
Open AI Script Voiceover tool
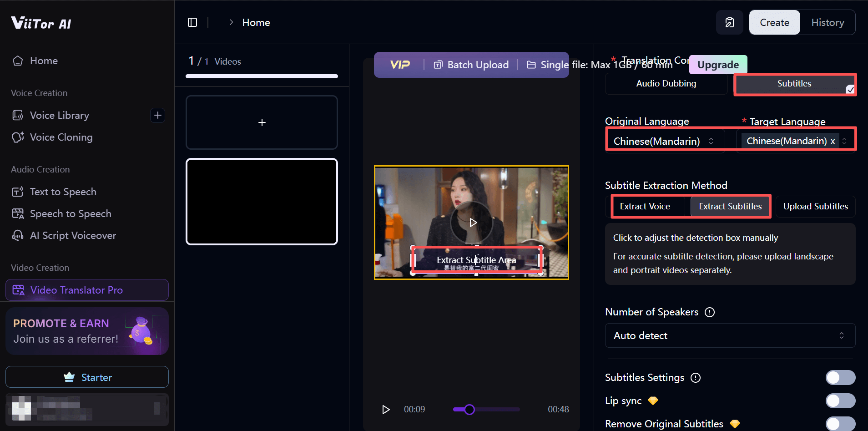tap(73, 235)
